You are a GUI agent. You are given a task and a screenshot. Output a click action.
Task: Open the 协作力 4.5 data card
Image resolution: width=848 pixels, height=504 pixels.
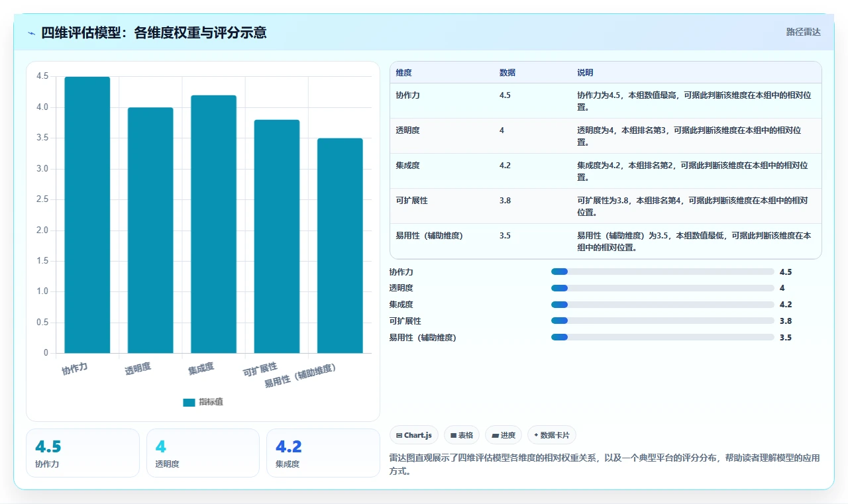pos(83,453)
